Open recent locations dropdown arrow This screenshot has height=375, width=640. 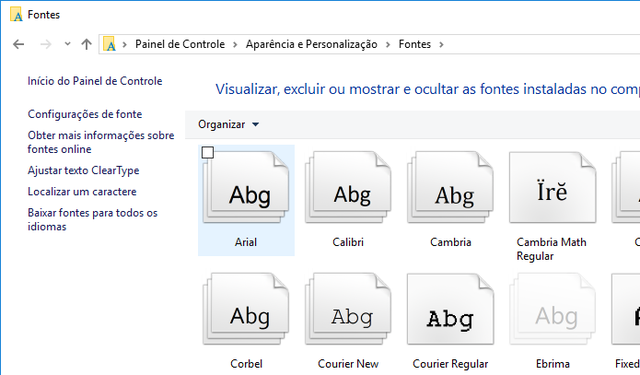(67, 44)
